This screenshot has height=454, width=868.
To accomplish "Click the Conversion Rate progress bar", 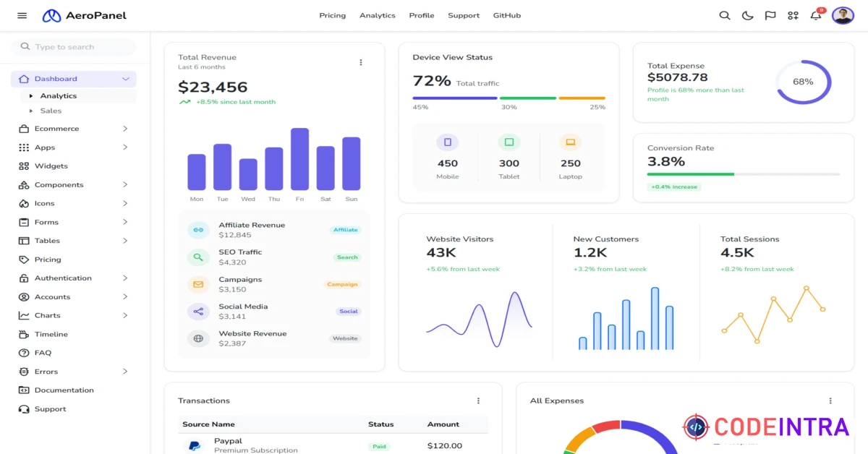I will click(744, 174).
